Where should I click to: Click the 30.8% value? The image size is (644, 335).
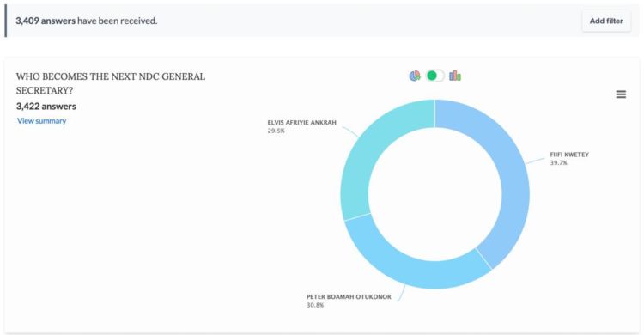pos(315,305)
